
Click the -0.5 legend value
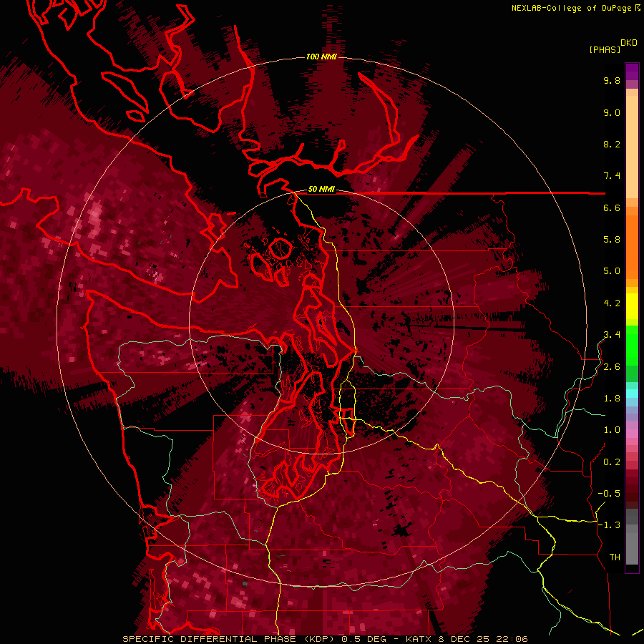pyautogui.click(x=609, y=494)
